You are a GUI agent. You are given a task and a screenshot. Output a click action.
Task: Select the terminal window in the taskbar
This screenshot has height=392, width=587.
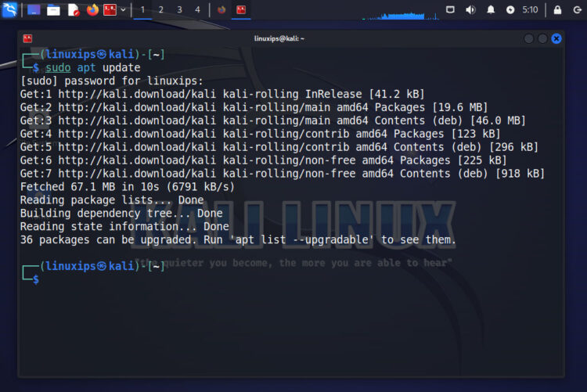[x=241, y=9]
